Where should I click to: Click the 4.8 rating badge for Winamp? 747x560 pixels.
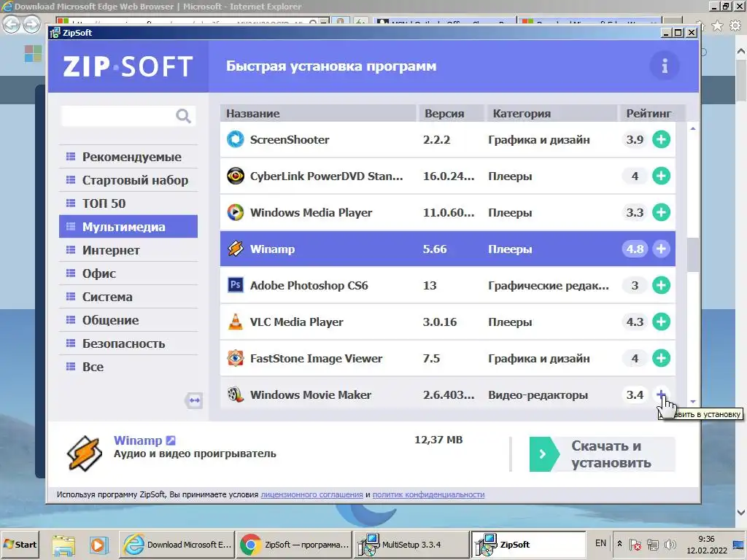pos(635,249)
